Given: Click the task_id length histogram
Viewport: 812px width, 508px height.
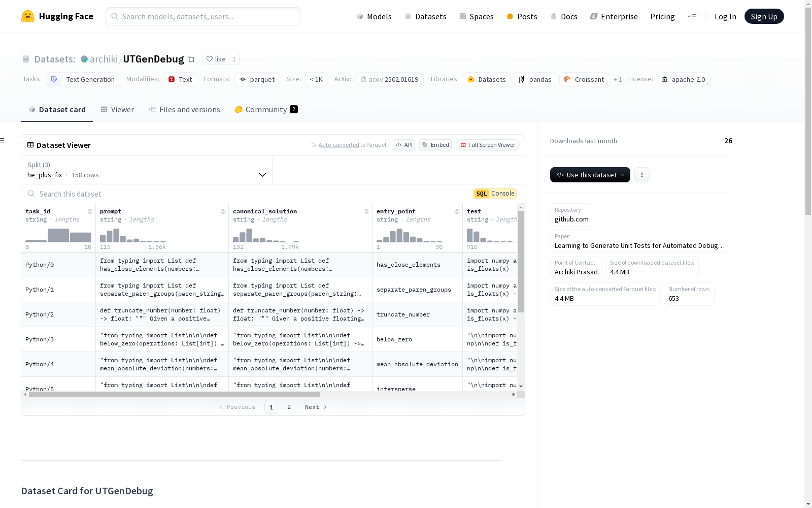Looking at the screenshot, I should [58, 235].
